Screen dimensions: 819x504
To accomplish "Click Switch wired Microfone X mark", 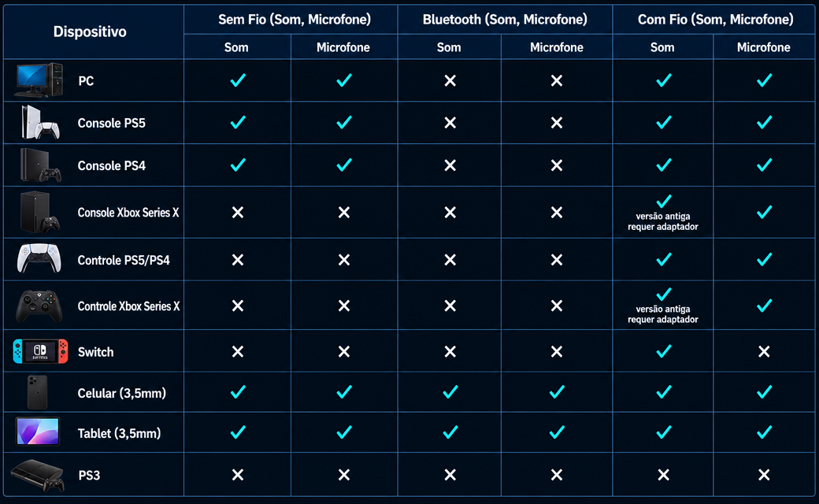I will 764,351.
